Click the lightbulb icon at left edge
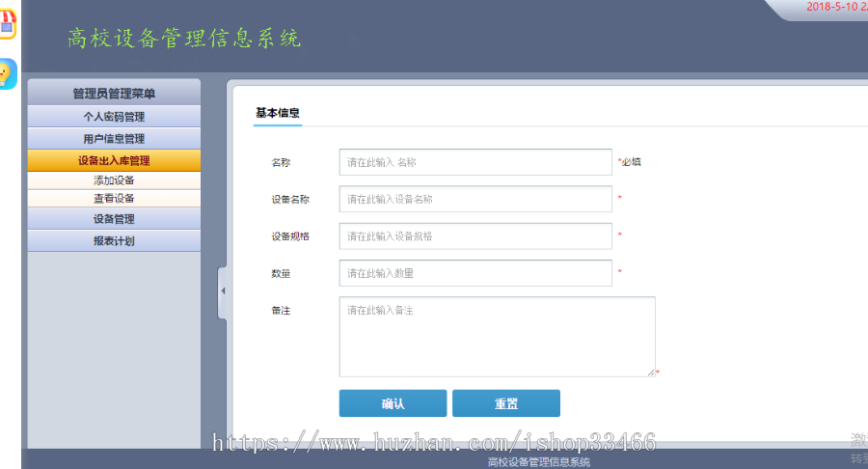This screenshot has height=469, width=868. 7,73
